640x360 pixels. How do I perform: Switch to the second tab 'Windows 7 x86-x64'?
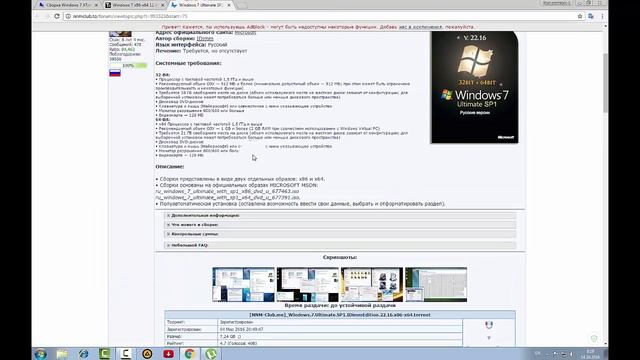pyautogui.click(x=133, y=5)
